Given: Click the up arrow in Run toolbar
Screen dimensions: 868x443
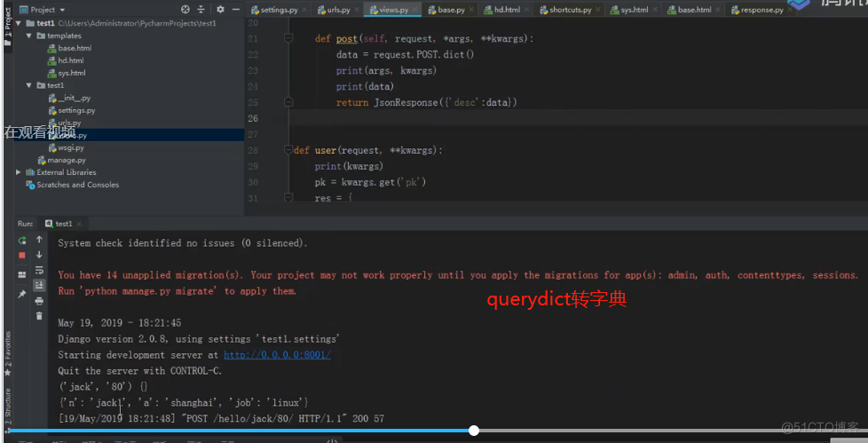Looking at the screenshot, I should (x=39, y=240).
